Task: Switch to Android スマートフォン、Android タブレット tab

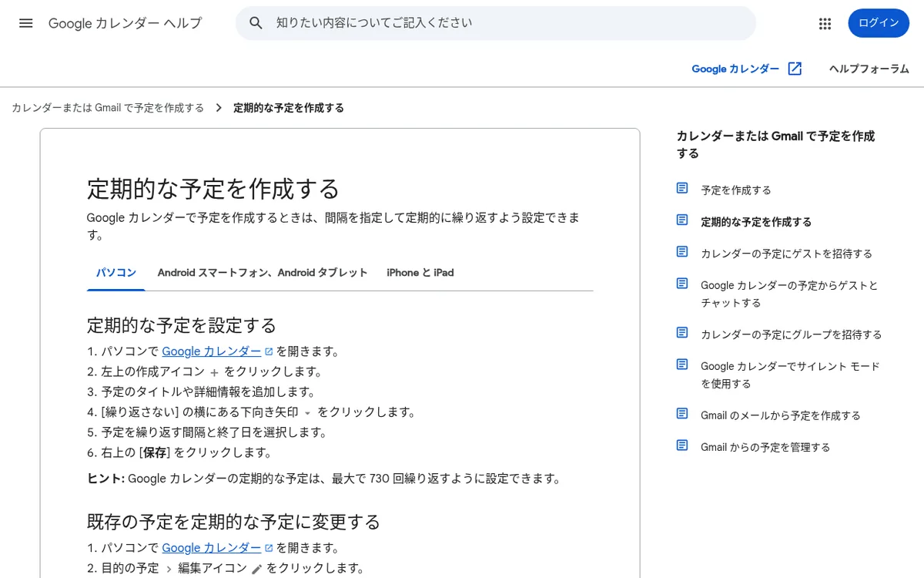Action: click(x=263, y=273)
